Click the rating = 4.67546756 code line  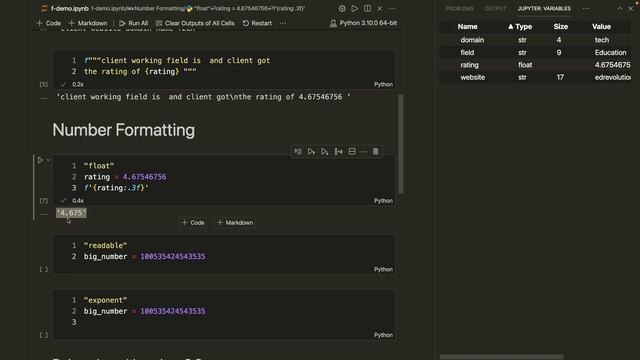click(125, 177)
